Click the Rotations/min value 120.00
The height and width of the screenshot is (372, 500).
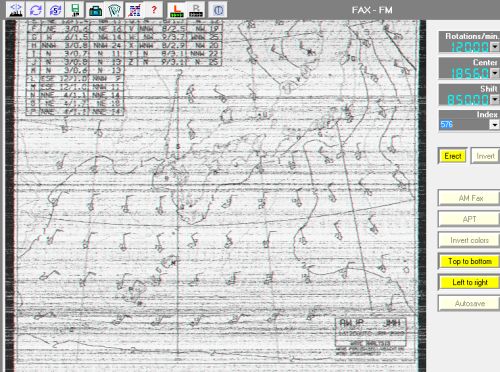coord(470,47)
